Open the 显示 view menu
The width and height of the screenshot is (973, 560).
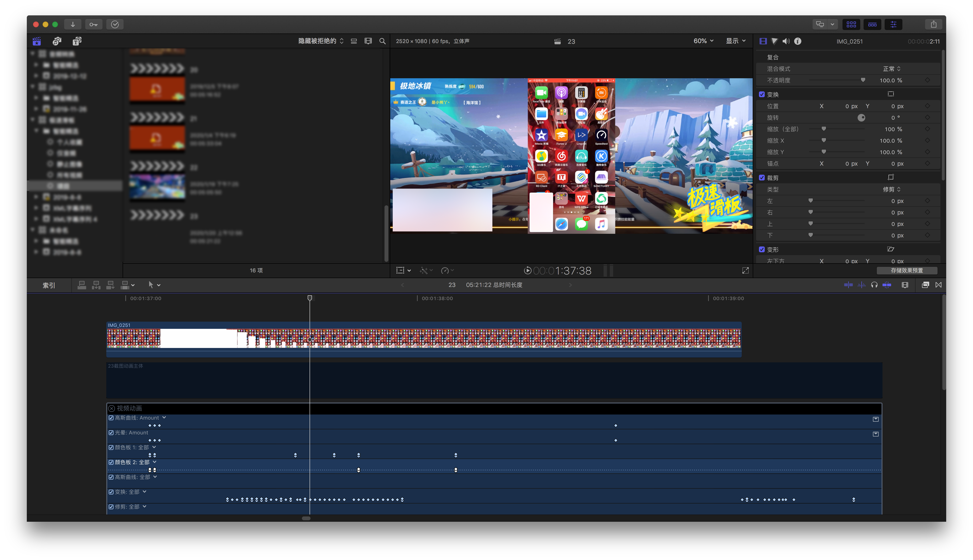[x=735, y=41]
